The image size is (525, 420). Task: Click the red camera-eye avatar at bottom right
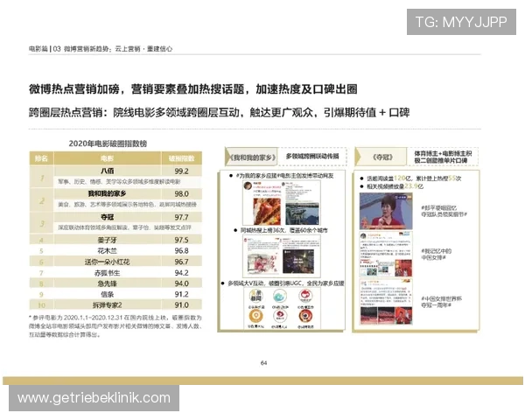tap(305, 316)
